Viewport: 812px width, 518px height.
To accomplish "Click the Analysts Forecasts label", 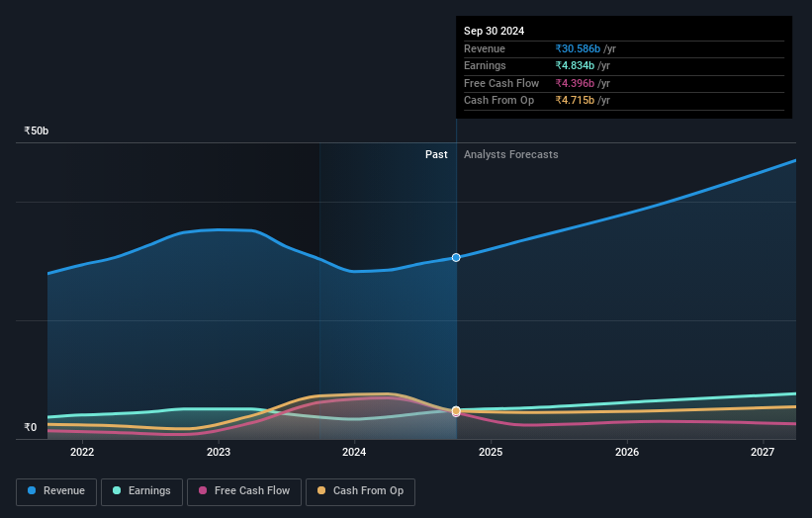I will click(511, 155).
